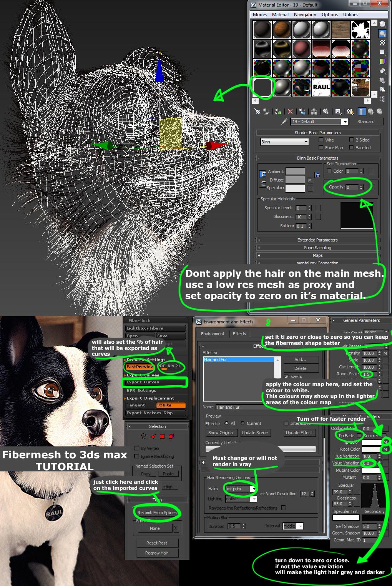This screenshot has width=392, height=586.
Task: Click Go to Parent icon
Action: (370, 112)
